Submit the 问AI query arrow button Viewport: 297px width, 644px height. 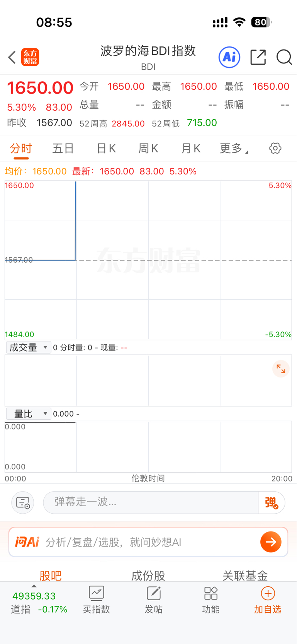tap(271, 542)
